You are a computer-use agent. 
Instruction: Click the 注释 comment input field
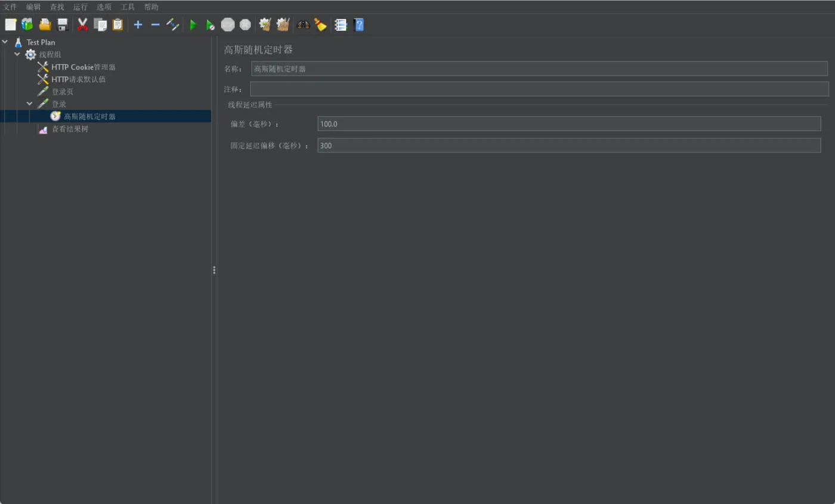pos(539,89)
